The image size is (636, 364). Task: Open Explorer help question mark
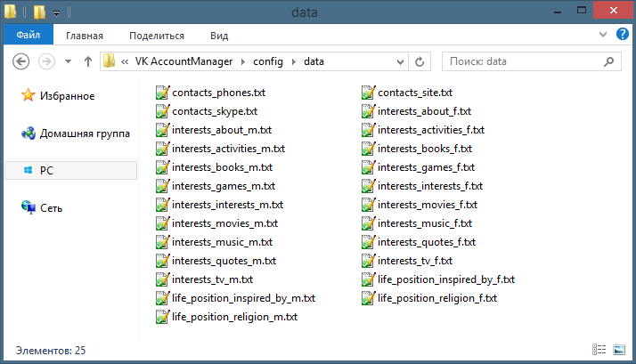623,34
